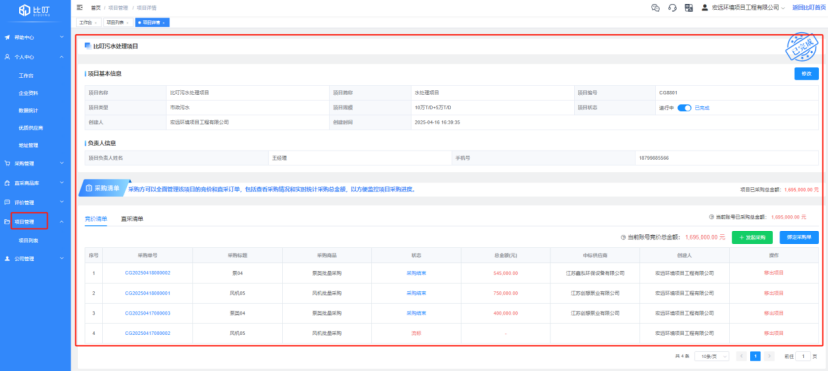Image resolution: width=829 pixels, height=372 pixels.
Task: Collapse the 项目管理 sidebar menu
Action: click(x=62, y=221)
